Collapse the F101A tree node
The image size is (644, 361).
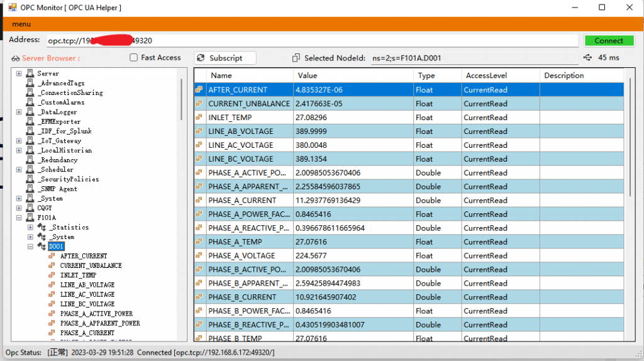(x=19, y=218)
